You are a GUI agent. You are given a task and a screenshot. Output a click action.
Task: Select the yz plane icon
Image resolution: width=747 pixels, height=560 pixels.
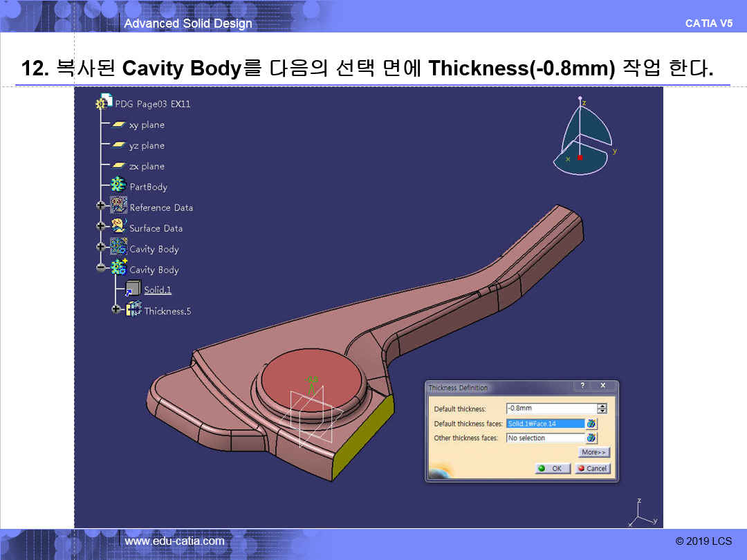point(118,145)
